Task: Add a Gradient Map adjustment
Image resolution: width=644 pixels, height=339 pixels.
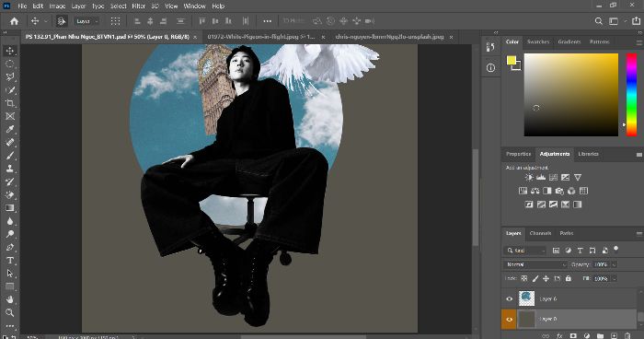Action: point(578,205)
